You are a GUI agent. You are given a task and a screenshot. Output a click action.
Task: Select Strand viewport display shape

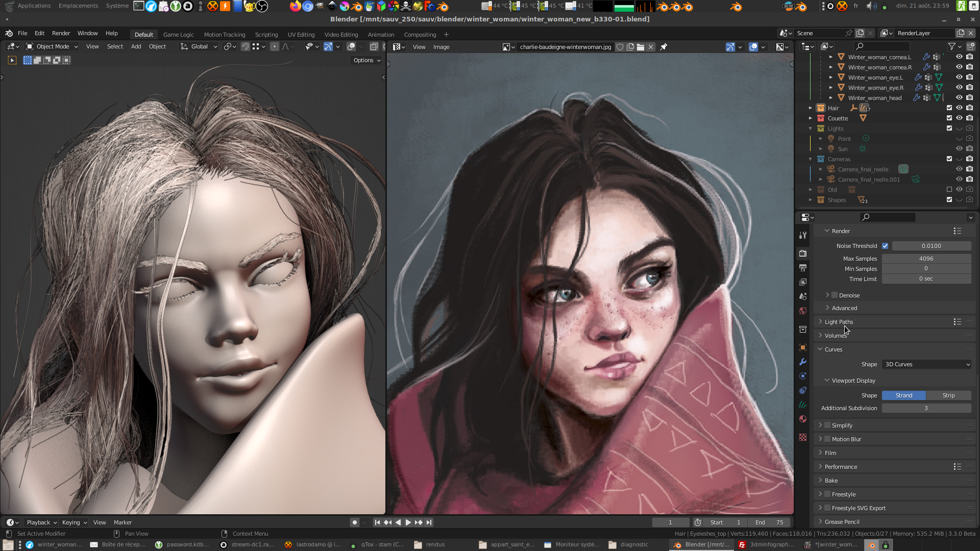click(x=904, y=395)
